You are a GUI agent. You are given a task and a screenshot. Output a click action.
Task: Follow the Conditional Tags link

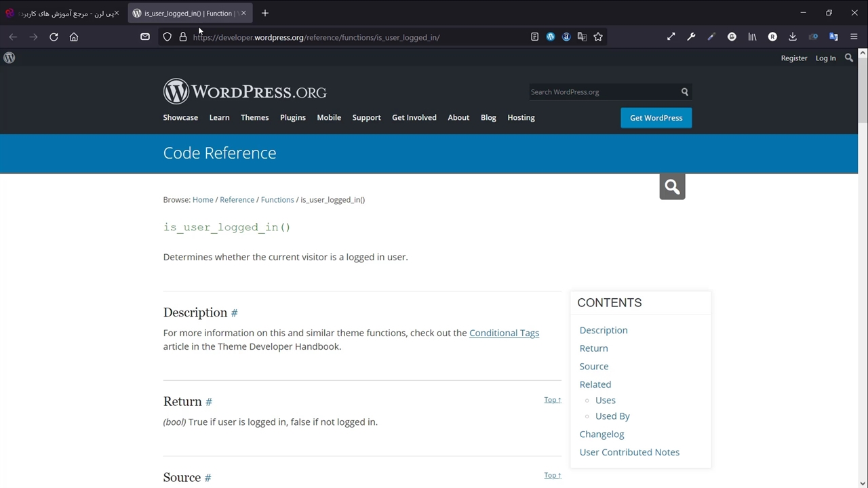(x=504, y=333)
